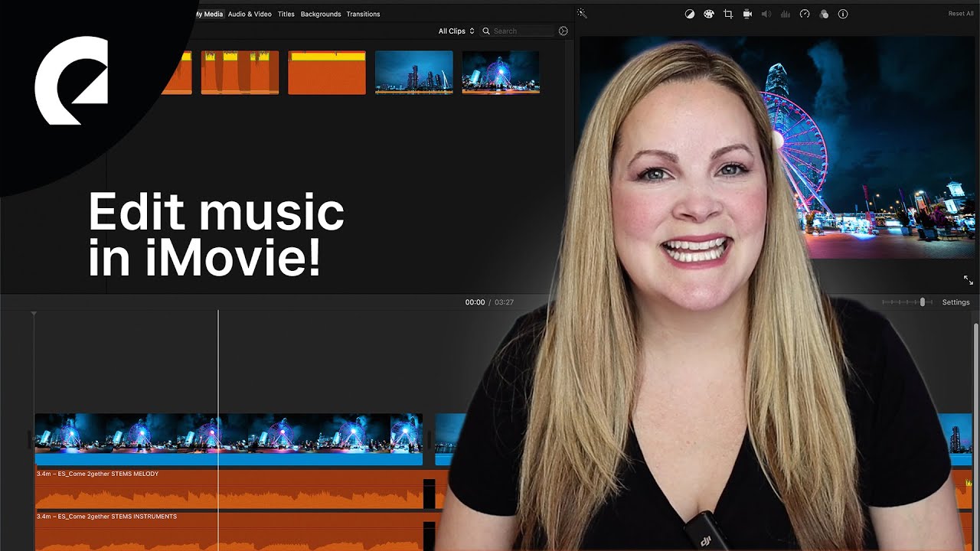Screen dimensions: 980x551
Task: Expand the viewer to fullscreen
Action: point(969,280)
